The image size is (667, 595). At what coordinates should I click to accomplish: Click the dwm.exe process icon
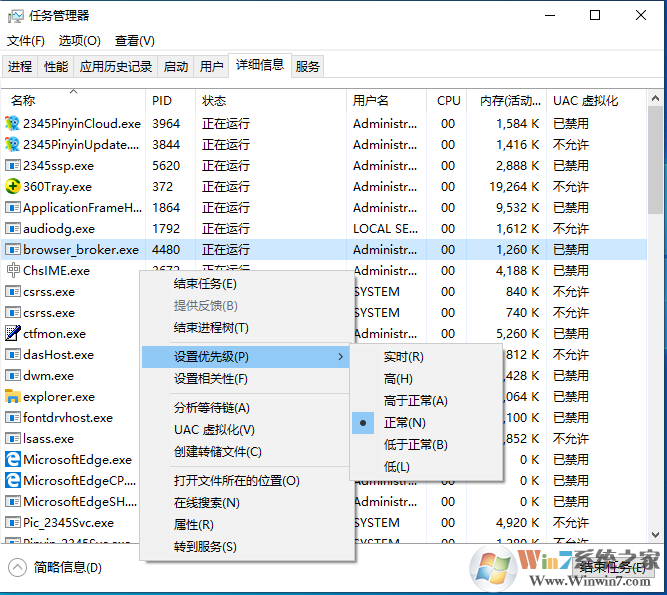tap(13, 375)
